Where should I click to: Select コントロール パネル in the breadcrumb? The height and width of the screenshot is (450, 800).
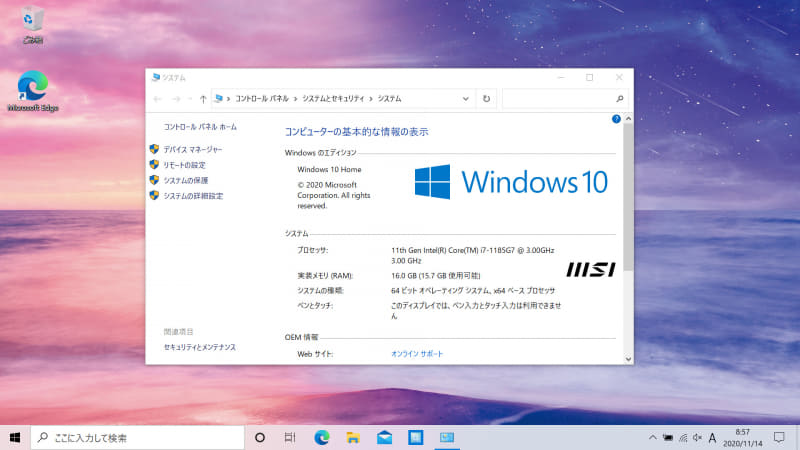click(x=262, y=98)
